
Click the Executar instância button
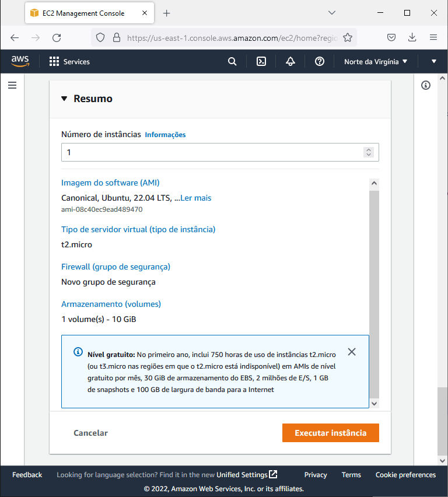point(331,433)
